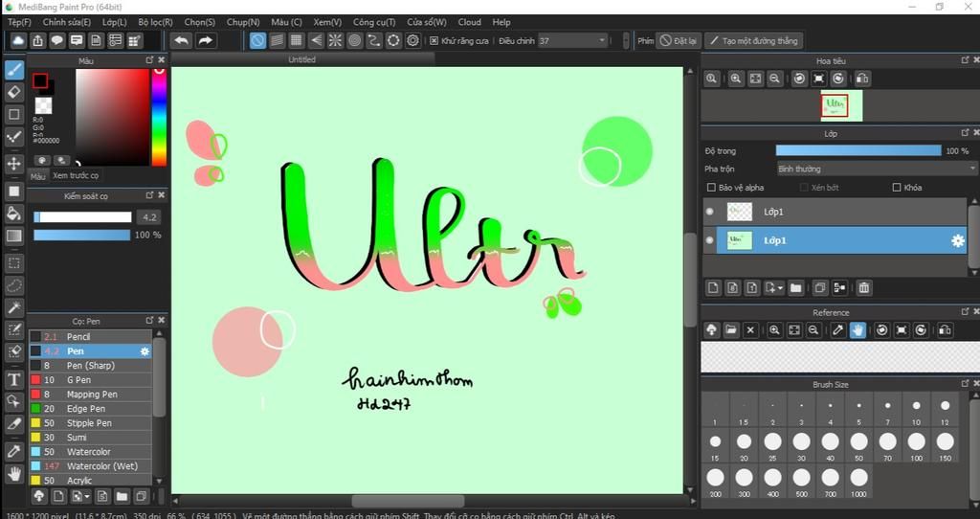Select the Acrylic brush
The image size is (980, 519).
click(91, 481)
